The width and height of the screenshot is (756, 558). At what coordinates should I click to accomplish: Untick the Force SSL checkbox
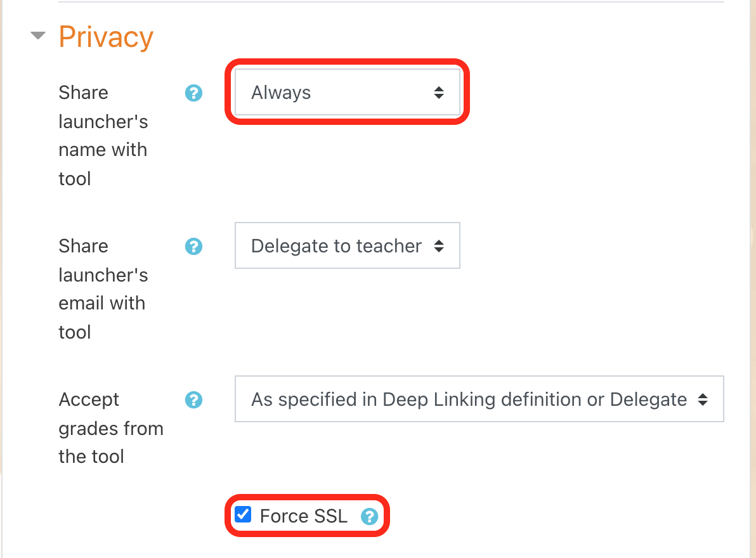tap(243, 514)
